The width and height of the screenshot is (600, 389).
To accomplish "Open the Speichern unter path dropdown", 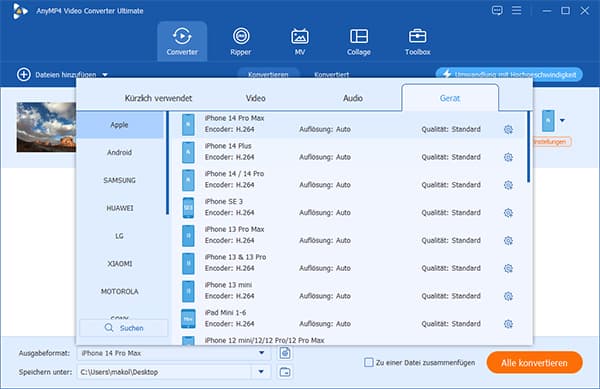I will [x=261, y=372].
